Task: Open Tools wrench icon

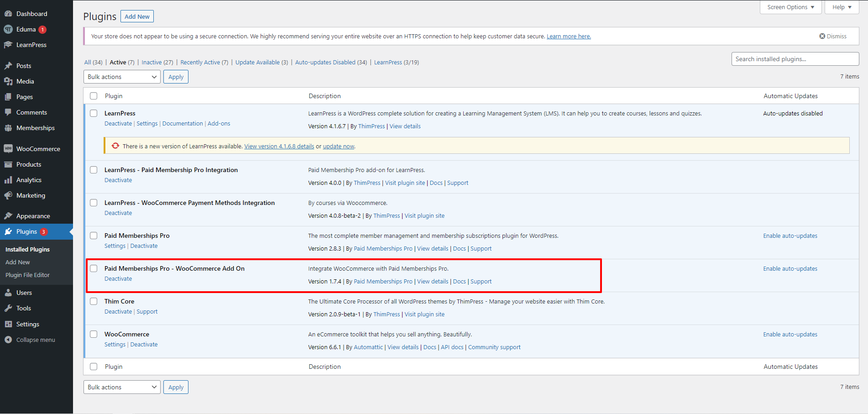Action: [x=8, y=308]
